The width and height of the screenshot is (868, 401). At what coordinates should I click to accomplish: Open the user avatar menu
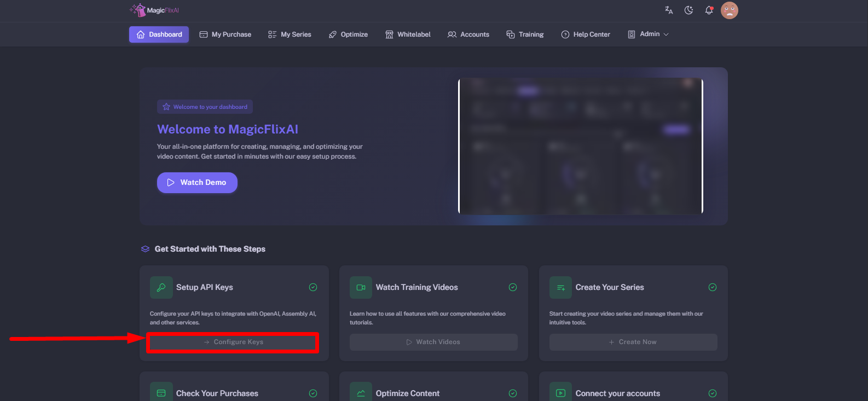pyautogui.click(x=730, y=10)
